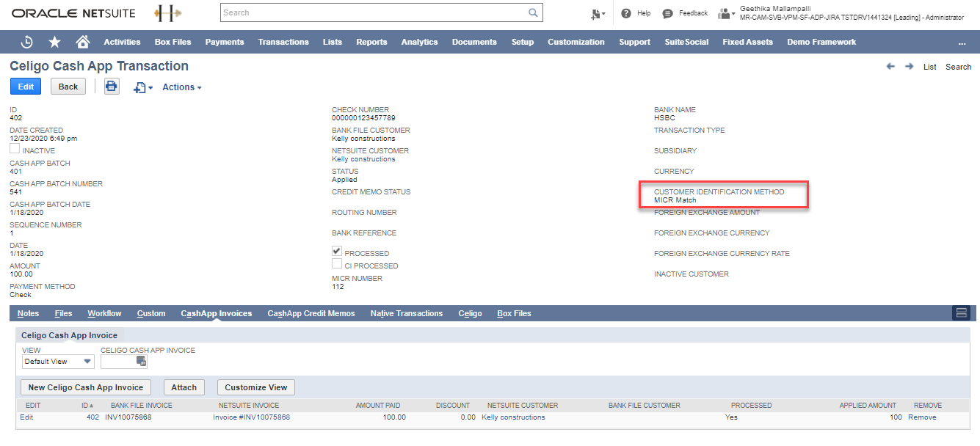Open the Help question mark icon
This screenshot has height=446, width=980.
(626, 13)
